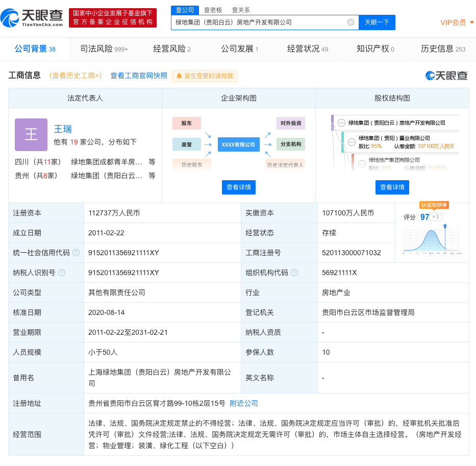Click the TianYanCha logo in the header
The height and width of the screenshot is (466, 476).
32,18
